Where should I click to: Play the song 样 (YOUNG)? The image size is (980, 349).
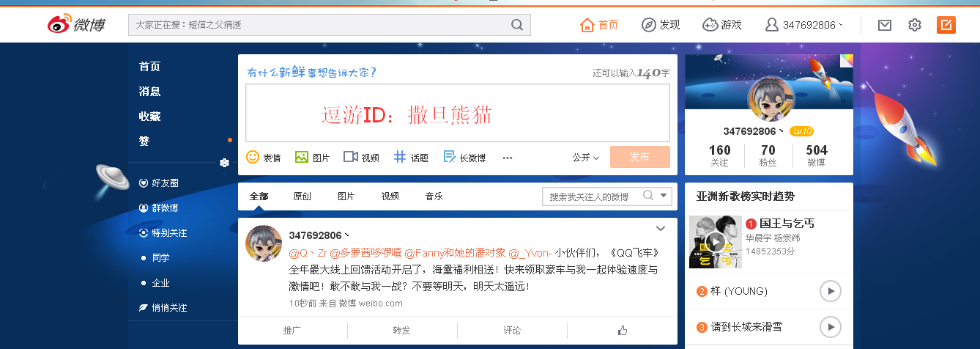tap(831, 291)
